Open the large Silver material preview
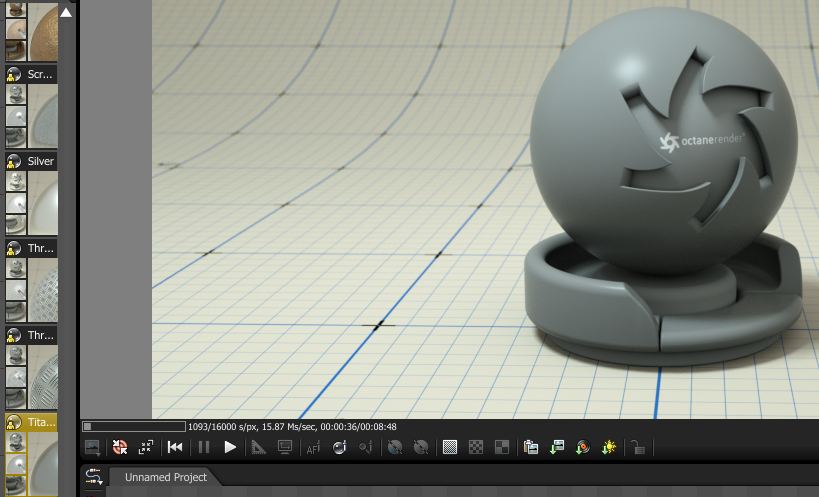This screenshot has width=819, height=497. coord(43,203)
